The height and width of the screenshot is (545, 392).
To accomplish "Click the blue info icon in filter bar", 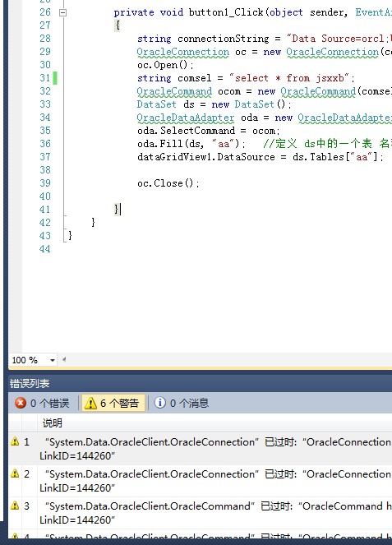I will pos(160,403).
